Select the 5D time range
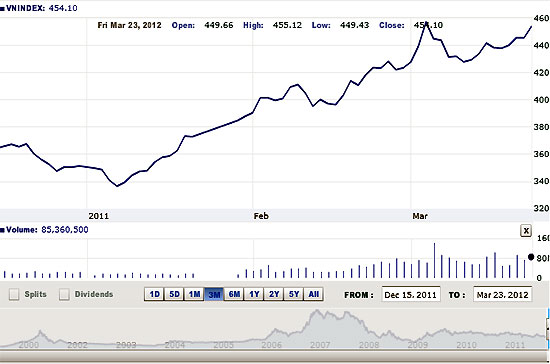The width and height of the screenshot is (550, 364). point(174,294)
